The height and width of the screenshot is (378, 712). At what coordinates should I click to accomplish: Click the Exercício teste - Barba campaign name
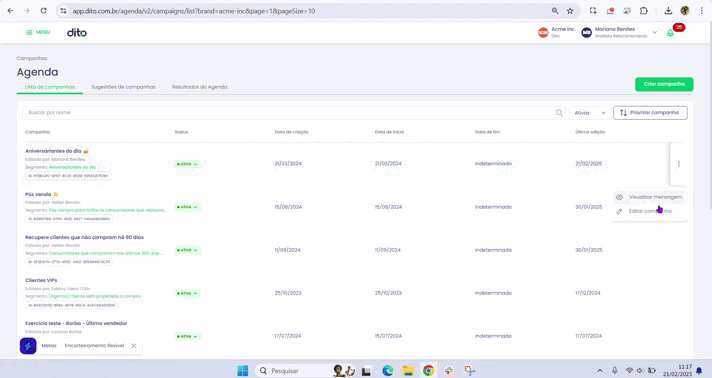pyautogui.click(x=76, y=323)
